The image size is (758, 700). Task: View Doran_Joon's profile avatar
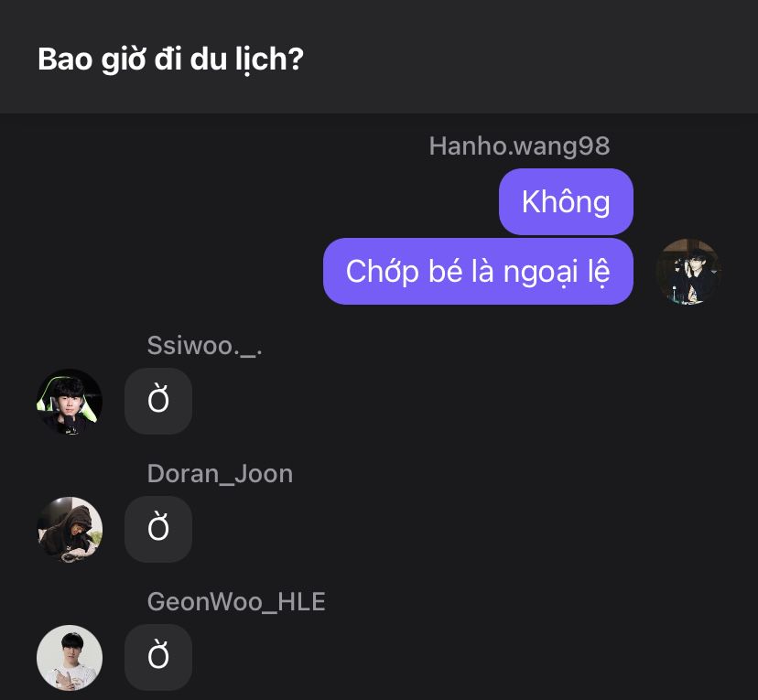70,530
